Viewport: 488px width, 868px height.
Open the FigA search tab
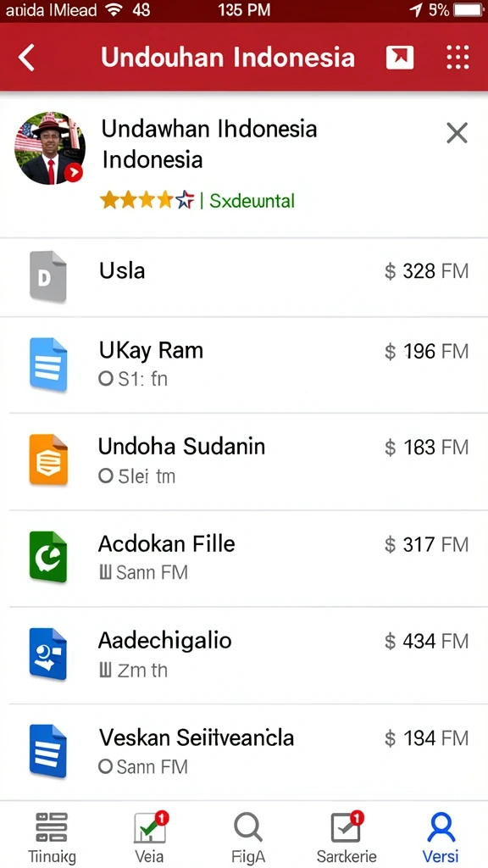pos(248,836)
